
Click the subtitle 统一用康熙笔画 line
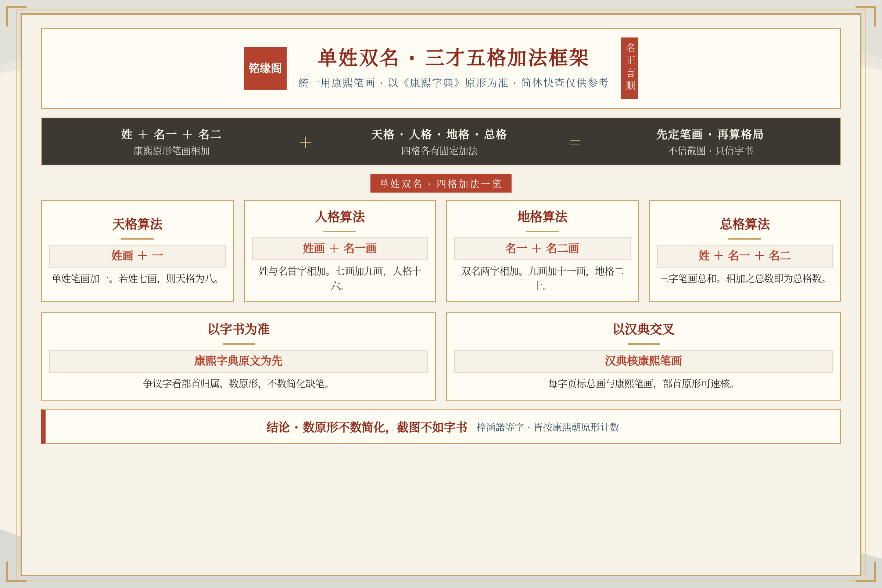(x=453, y=83)
